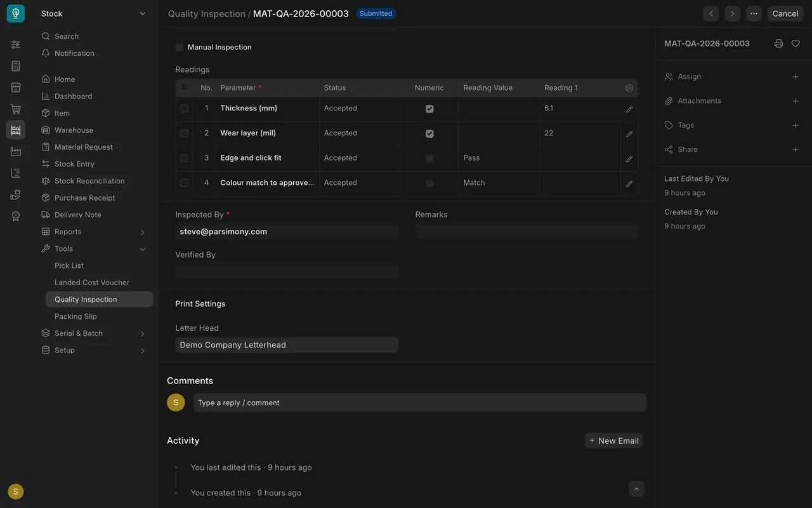Edit the Thickness (mm) row with the pencil
The image size is (812, 508).
(x=629, y=109)
